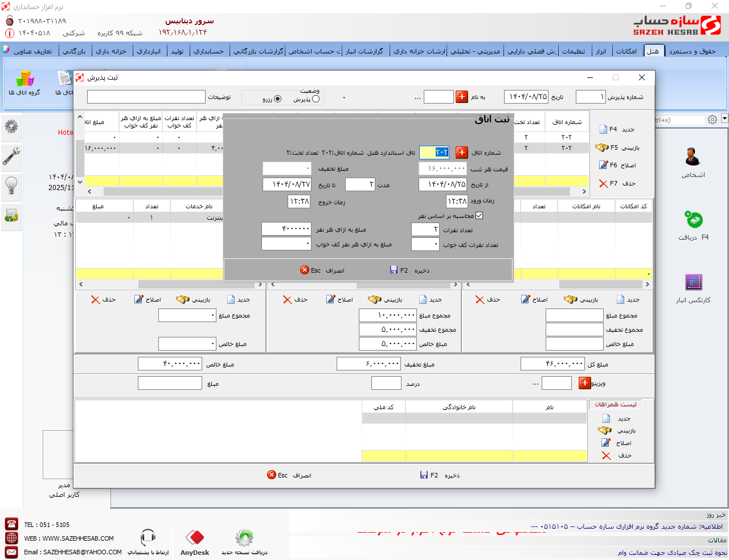Click ارتباط با پشتیبانی headset icon
The width and height of the screenshot is (729, 560).
click(x=148, y=542)
